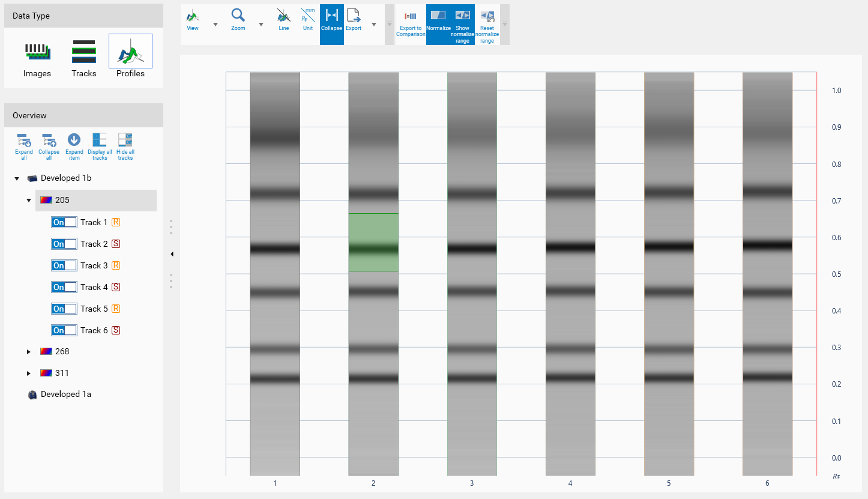The height and width of the screenshot is (499, 868).
Task: Click the Expand all icon
Action: [24, 146]
